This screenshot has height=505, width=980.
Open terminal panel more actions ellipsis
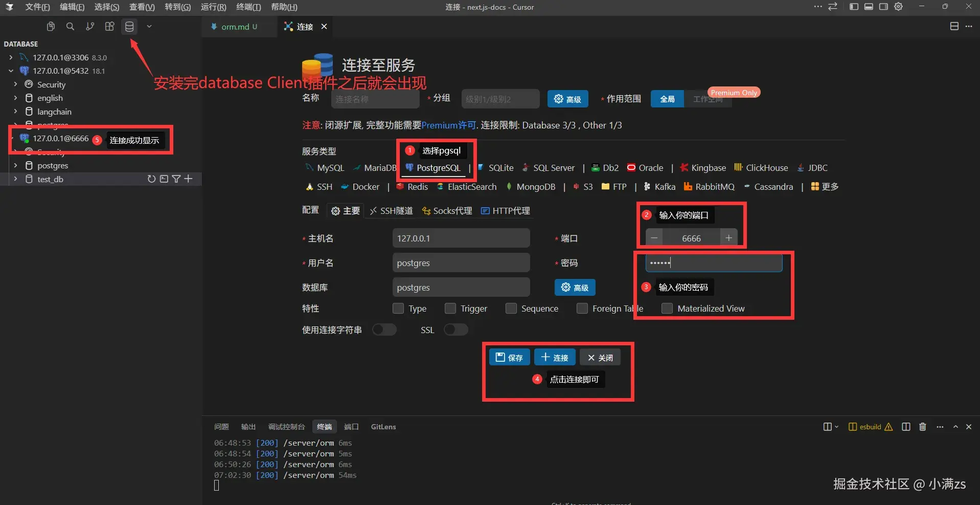tap(940, 427)
